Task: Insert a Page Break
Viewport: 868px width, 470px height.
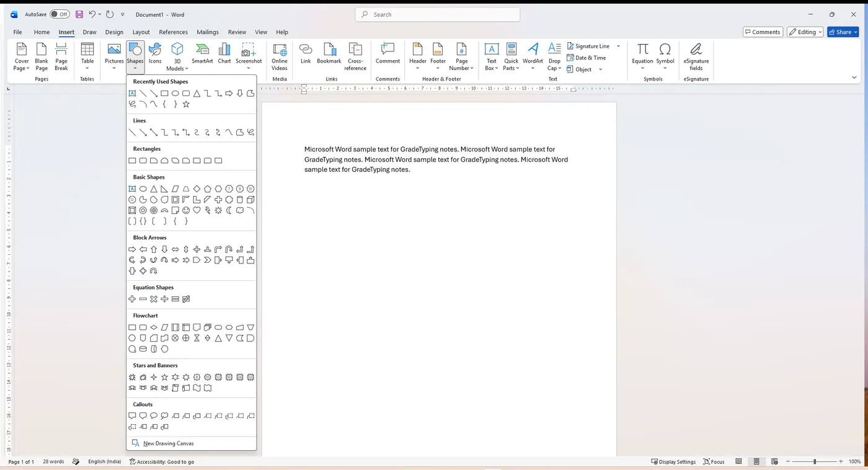Action: [61, 57]
